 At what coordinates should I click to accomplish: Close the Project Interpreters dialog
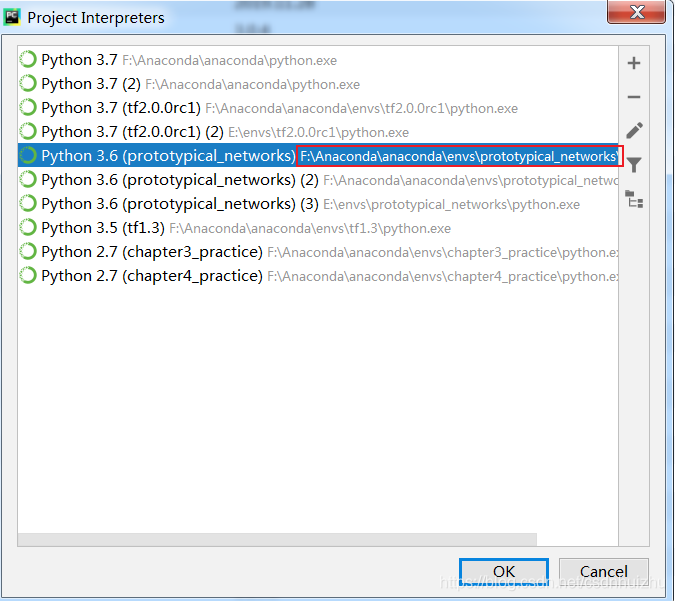636,12
